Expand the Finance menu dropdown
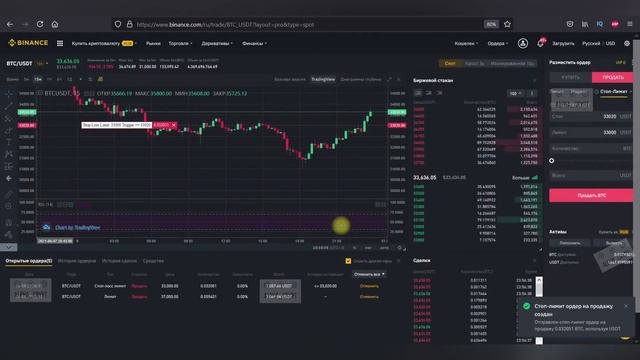Image resolution: width=640 pixels, height=360 pixels. tap(254, 43)
